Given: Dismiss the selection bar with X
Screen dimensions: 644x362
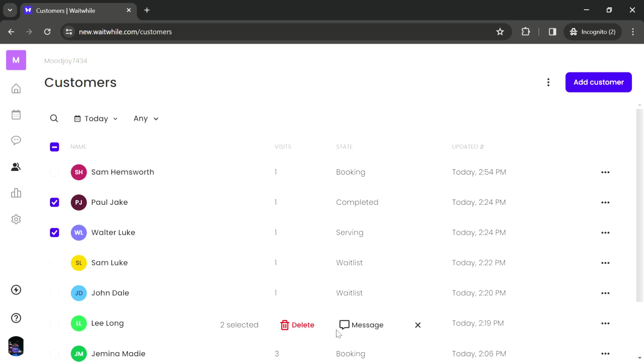Looking at the screenshot, I should click(418, 325).
